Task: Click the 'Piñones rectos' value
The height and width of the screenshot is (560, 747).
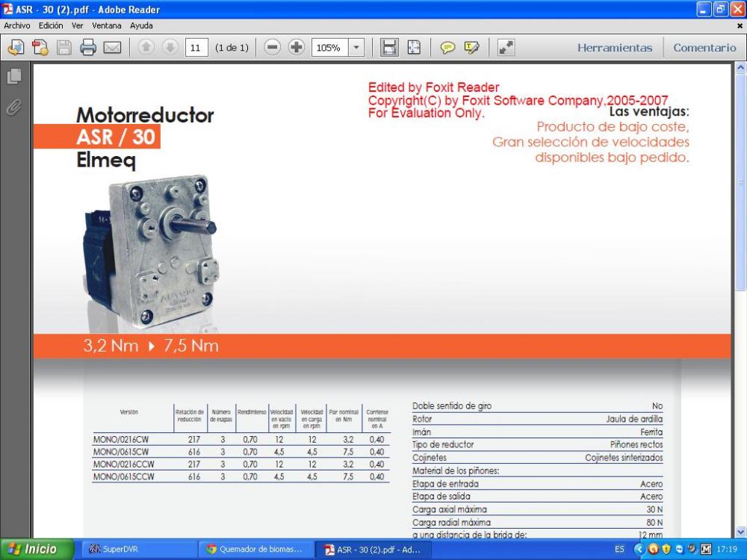Action: point(636,445)
